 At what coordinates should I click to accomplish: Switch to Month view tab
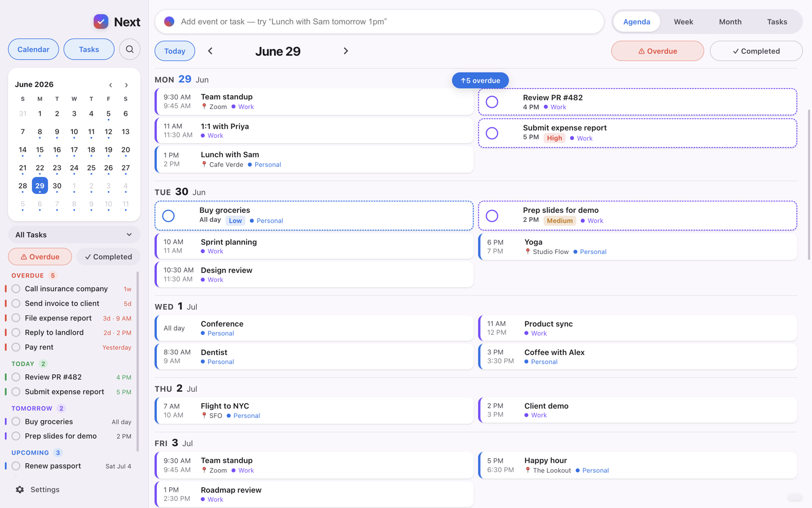[730, 22]
